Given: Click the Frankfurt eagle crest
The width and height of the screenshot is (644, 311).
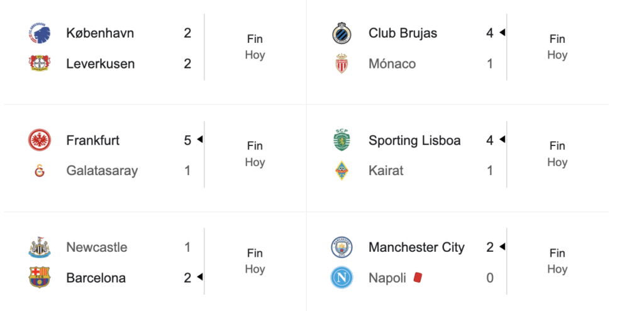Looking at the screenshot, I should (x=40, y=140).
